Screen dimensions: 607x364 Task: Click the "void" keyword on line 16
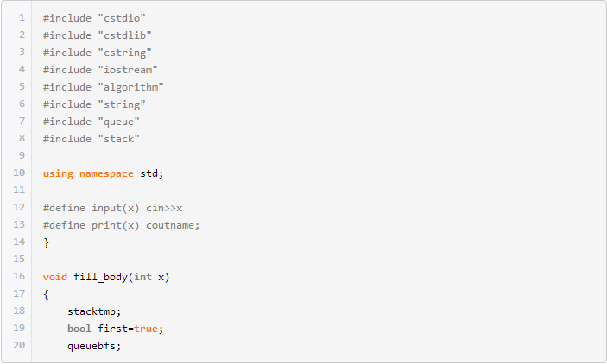point(55,277)
